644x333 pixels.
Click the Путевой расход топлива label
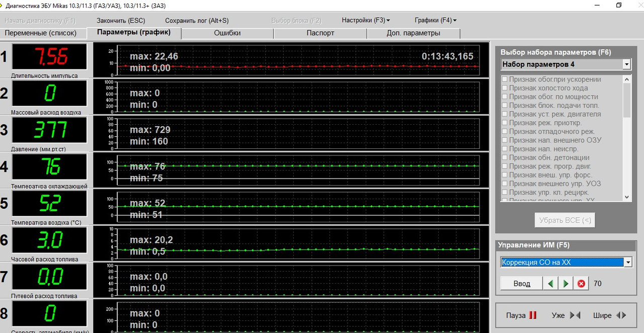tap(44, 296)
